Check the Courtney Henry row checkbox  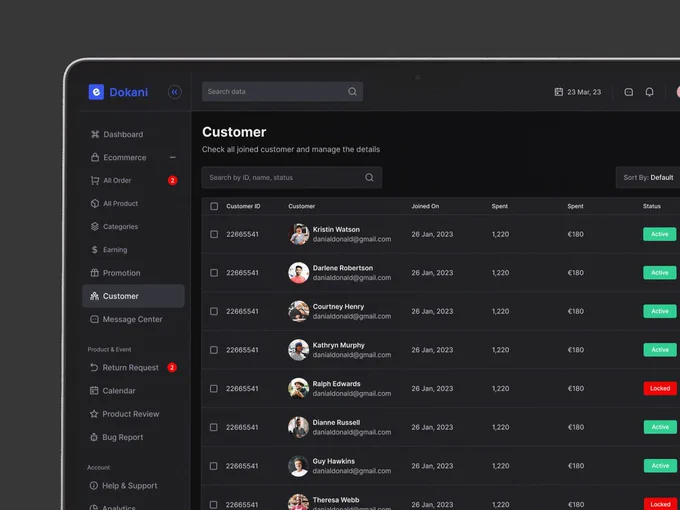point(214,311)
